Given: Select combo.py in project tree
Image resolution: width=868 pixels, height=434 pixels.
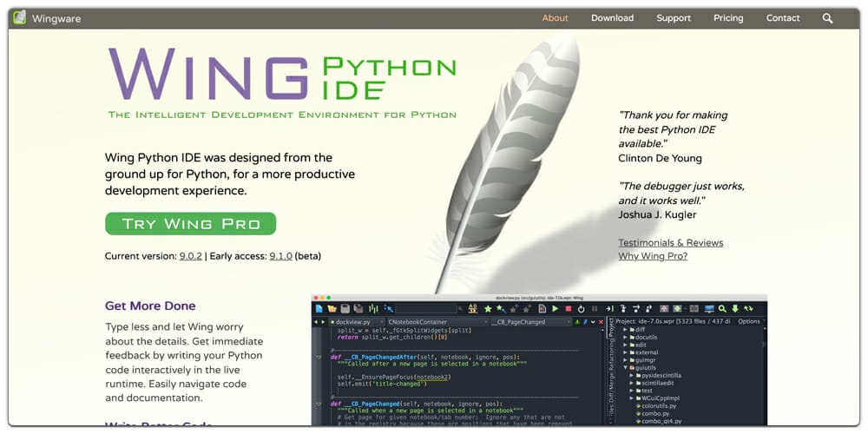Looking at the screenshot, I should pos(655,413).
